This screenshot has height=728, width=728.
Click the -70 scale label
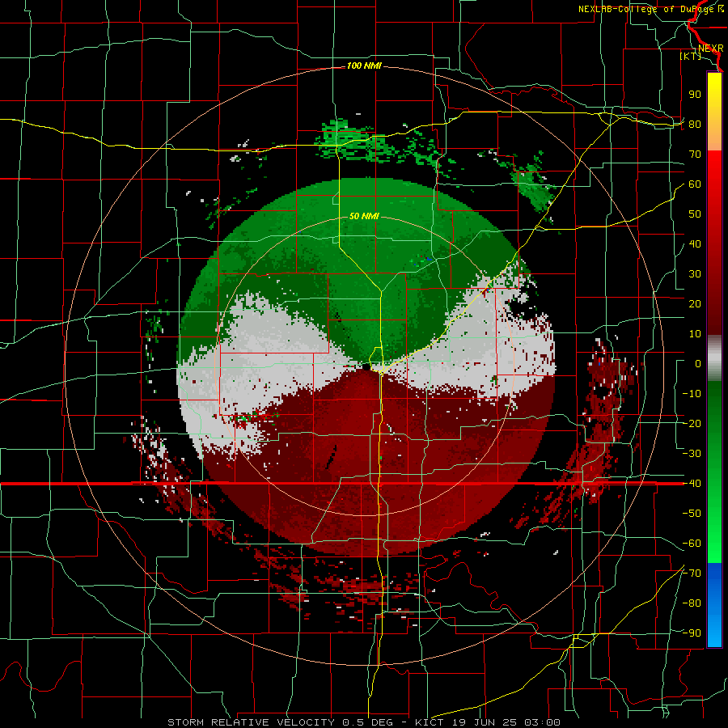(692, 573)
